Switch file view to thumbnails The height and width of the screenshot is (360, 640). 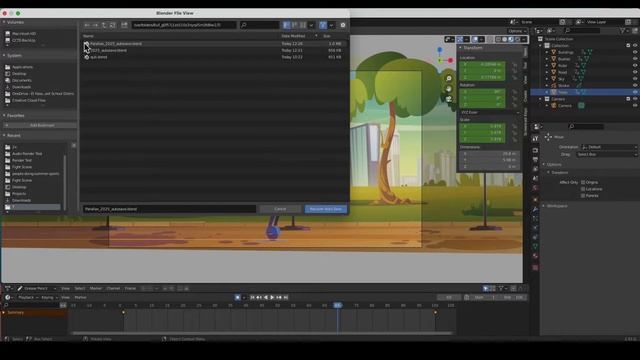[x=303, y=25]
